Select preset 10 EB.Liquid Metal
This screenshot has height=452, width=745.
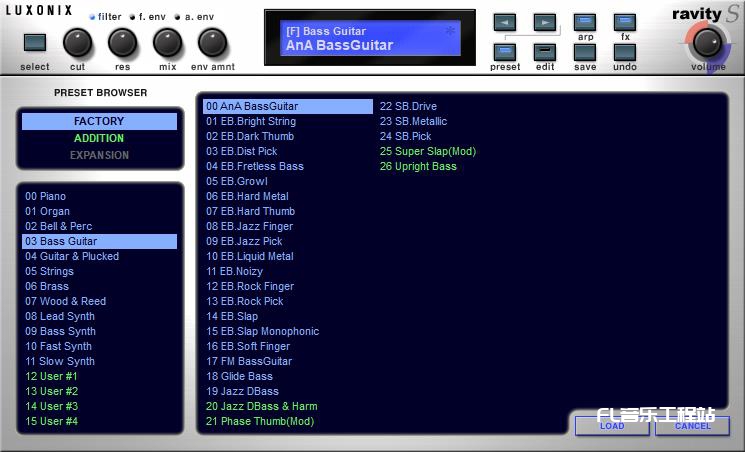pyautogui.click(x=288, y=256)
